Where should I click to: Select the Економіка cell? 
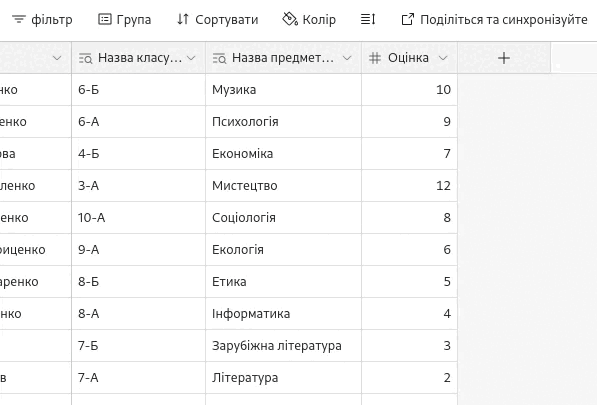284,154
